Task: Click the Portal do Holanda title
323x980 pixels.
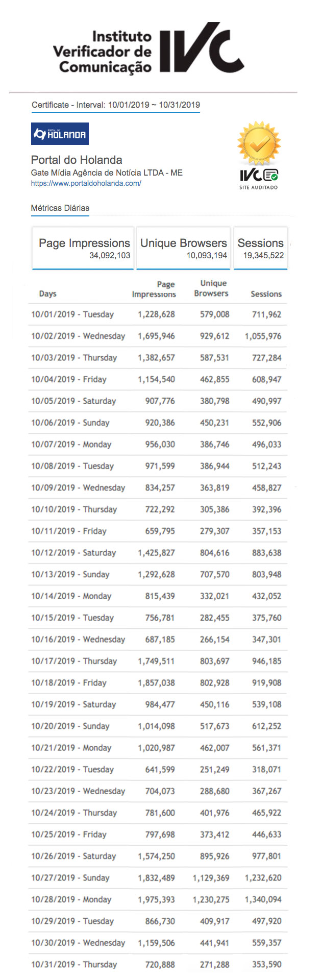Action: (x=77, y=160)
